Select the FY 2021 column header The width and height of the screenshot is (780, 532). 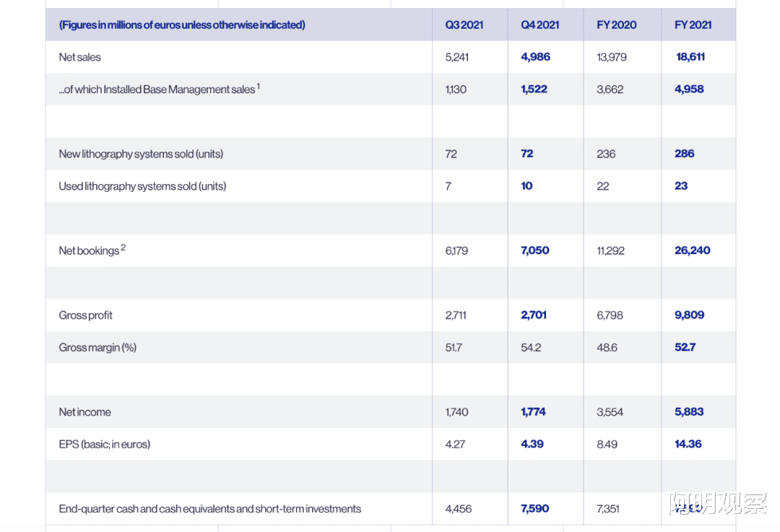693,25
